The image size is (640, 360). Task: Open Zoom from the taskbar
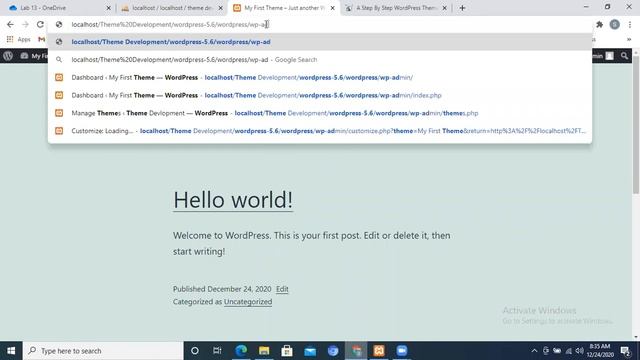pos(402,351)
